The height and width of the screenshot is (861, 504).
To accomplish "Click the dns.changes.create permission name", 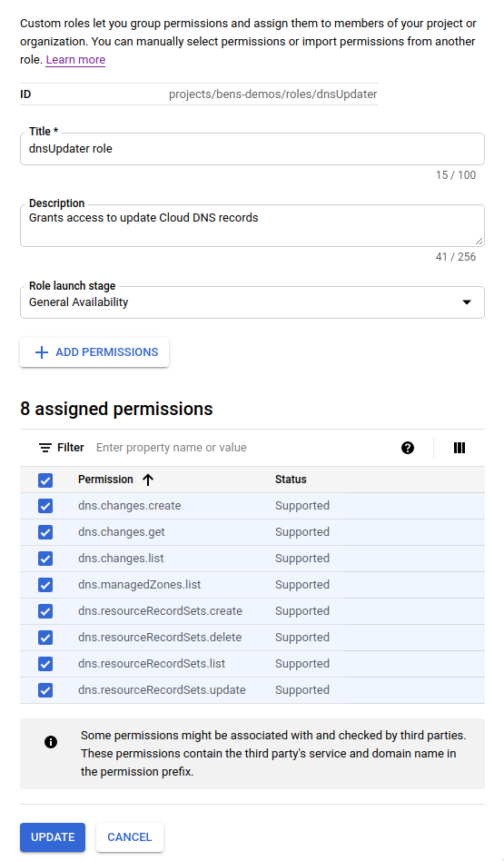I will pos(130,506).
